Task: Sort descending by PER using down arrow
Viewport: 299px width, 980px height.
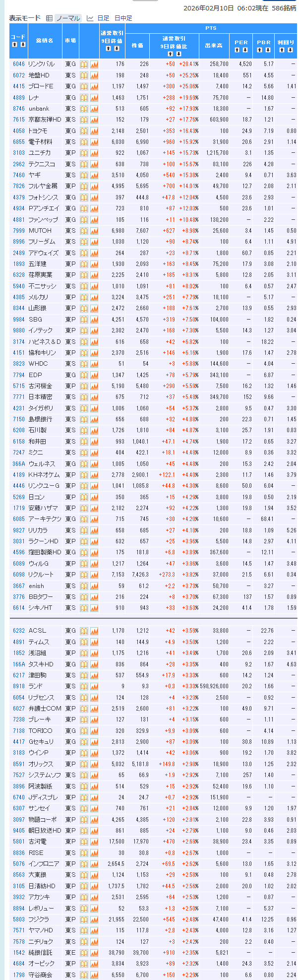Action: click(x=245, y=50)
